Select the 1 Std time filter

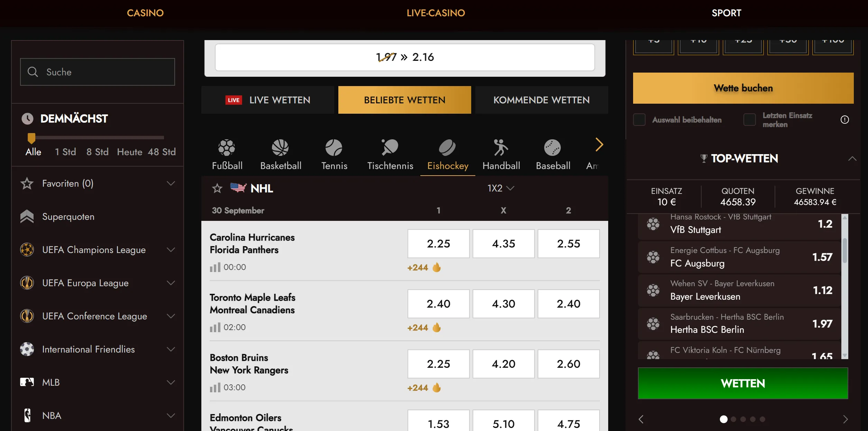[x=65, y=152]
